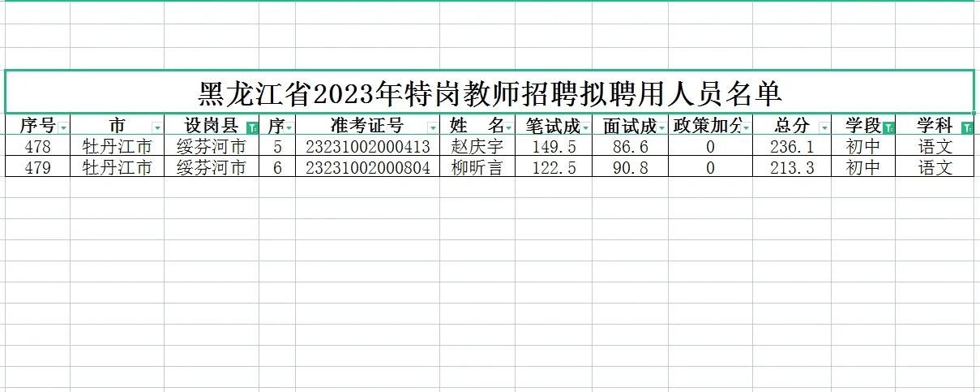
Task: Select written score 149.5
Action: 554,147
